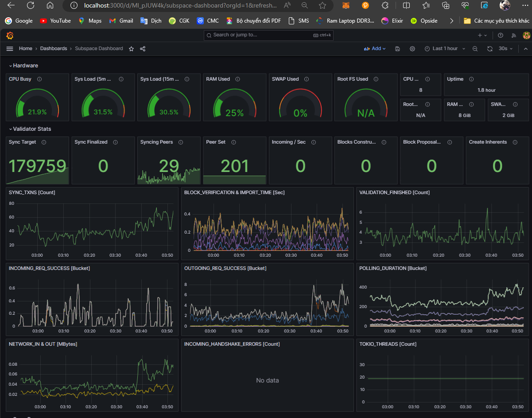Open the dashboard settings gear icon

[412, 48]
